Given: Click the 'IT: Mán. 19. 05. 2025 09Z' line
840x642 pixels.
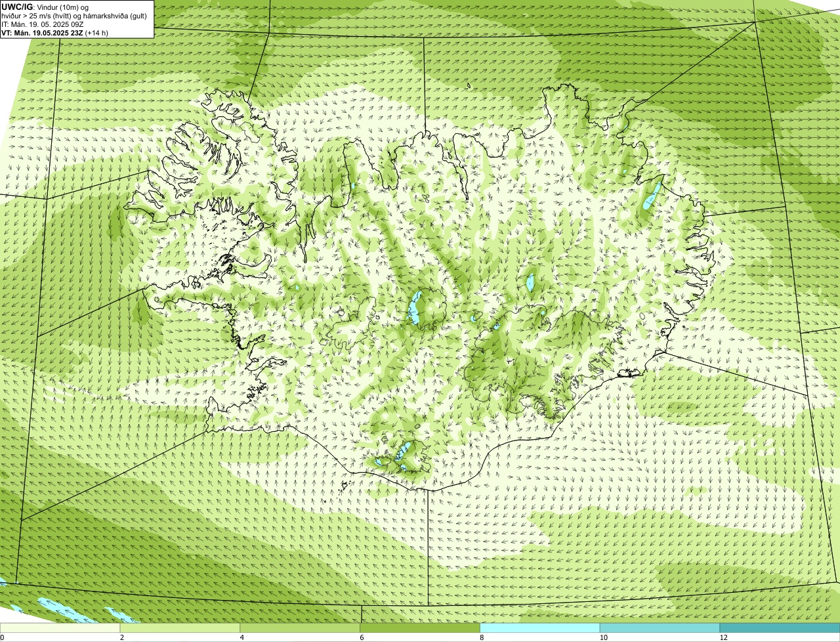Looking at the screenshot, I should (44, 24).
